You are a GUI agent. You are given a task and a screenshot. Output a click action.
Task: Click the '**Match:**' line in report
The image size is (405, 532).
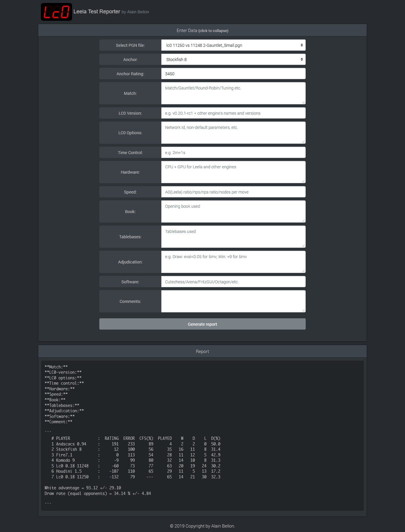[56, 367]
